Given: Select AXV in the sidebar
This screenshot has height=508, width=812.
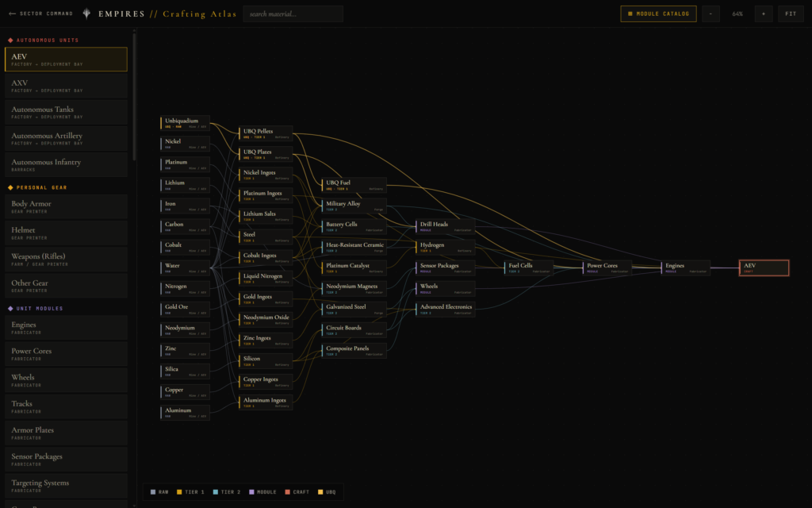Looking at the screenshot, I should pos(66,86).
